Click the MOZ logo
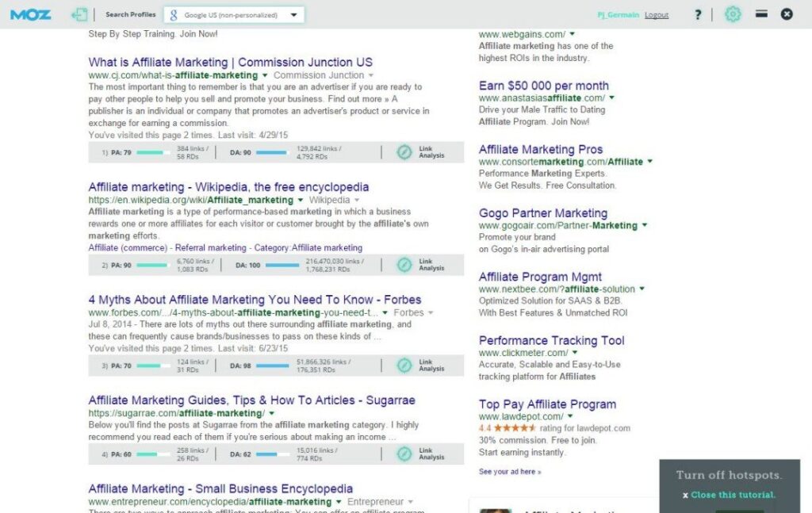This screenshot has height=513, width=812. coord(31,14)
